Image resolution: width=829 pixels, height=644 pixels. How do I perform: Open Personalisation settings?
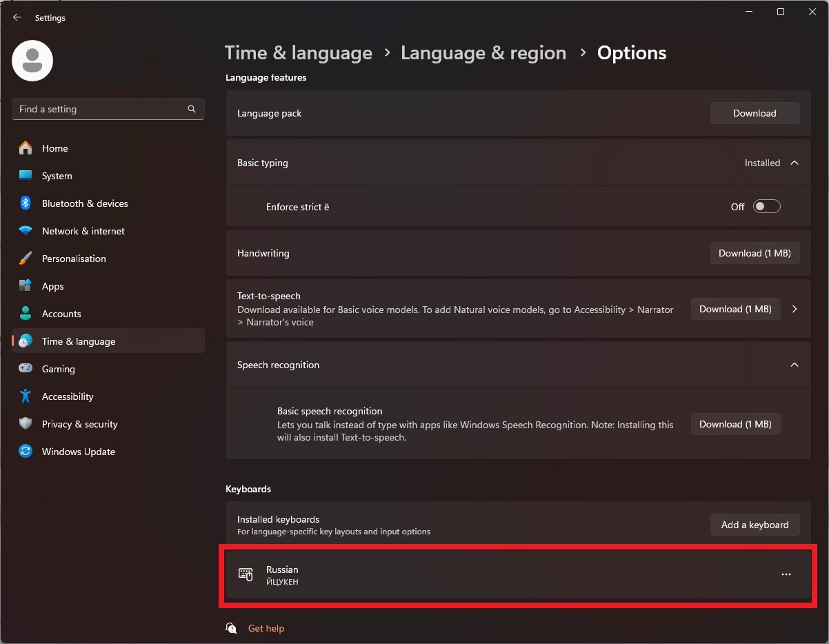pyautogui.click(x=108, y=259)
